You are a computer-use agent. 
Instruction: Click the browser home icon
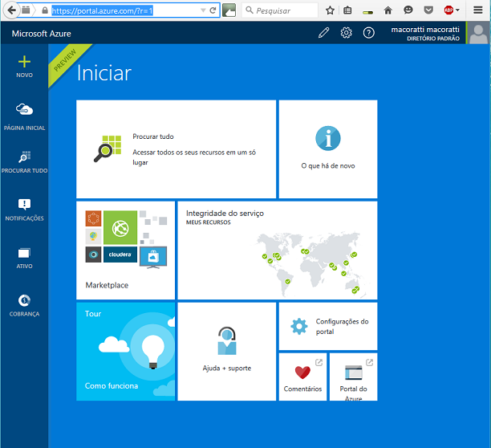point(388,10)
